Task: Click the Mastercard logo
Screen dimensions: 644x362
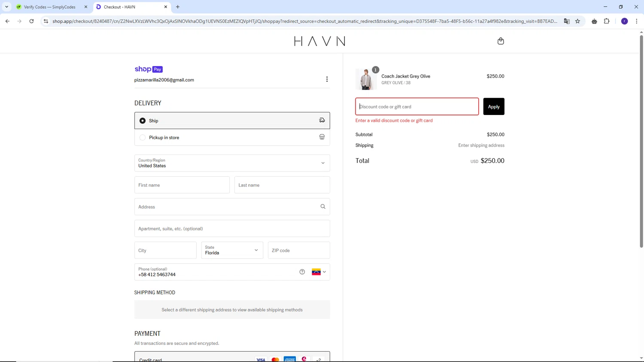Action: [275, 359]
